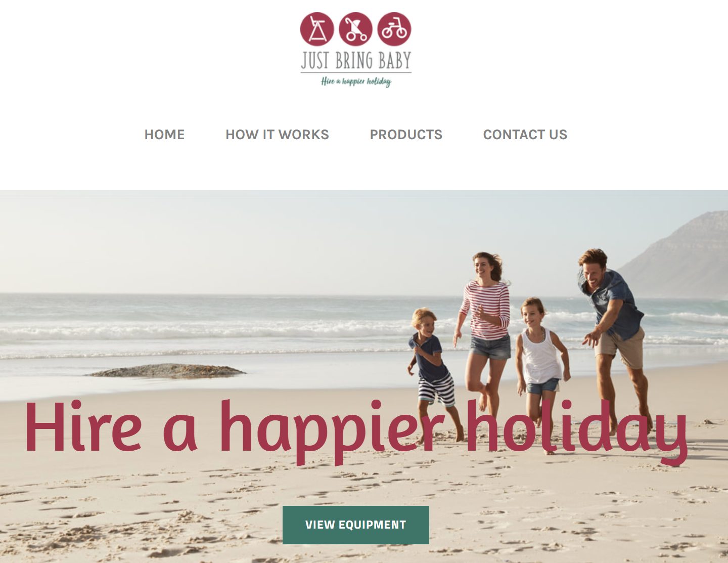Go to the Home page
The height and width of the screenshot is (563, 728).
pyautogui.click(x=164, y=135)
